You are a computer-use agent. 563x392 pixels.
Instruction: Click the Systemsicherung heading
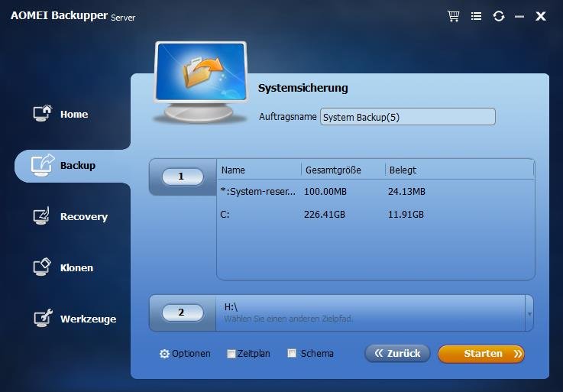click(x=303, y=88)
